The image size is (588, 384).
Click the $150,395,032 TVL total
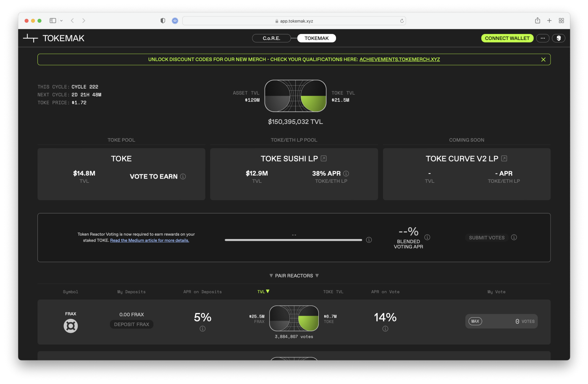coord(295,122)
